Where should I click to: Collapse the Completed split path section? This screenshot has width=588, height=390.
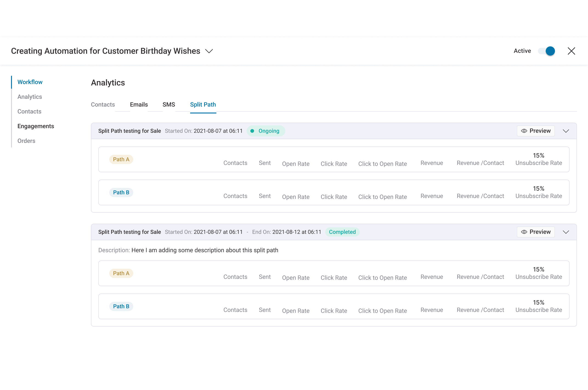pyautogui.click(x=566, y=232)
